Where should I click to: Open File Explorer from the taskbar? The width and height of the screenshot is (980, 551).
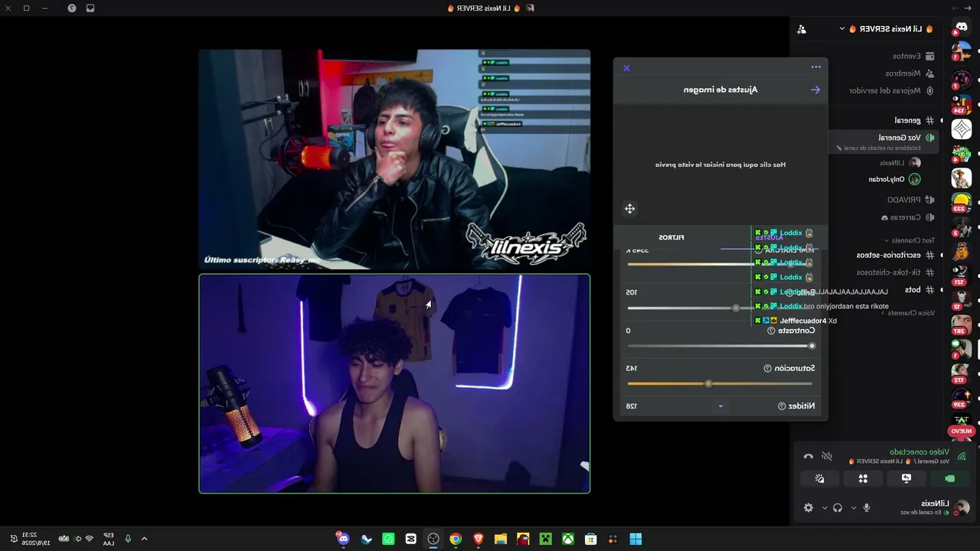pos(501,539)
